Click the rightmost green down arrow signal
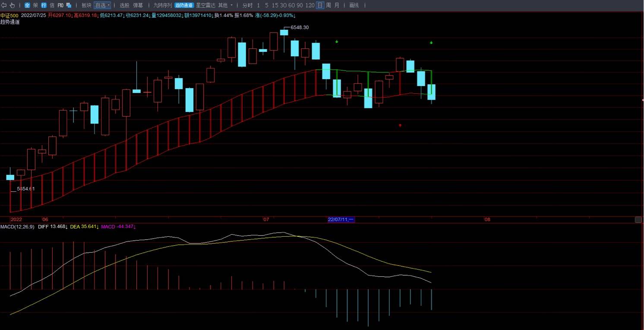The height and width of the screenshot is (330, 644). (x=431, y=43)
